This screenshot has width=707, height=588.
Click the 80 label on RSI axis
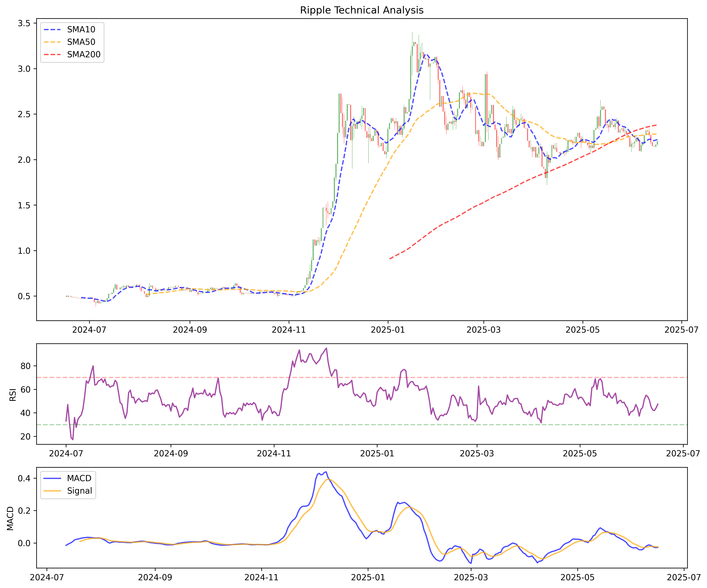click(x=26, y=366)
